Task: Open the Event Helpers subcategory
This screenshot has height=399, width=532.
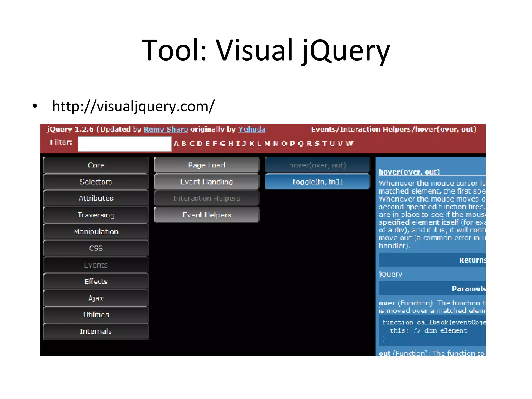Action: 207,215
